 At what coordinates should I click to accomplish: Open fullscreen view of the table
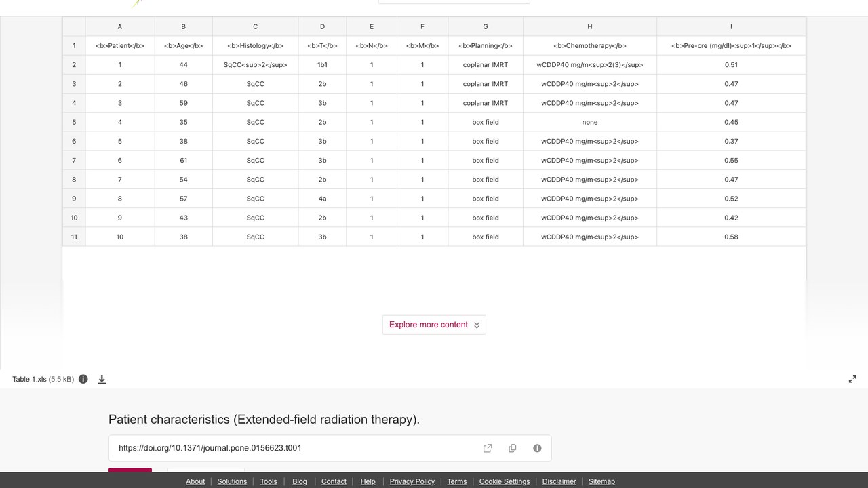[852, 379]
